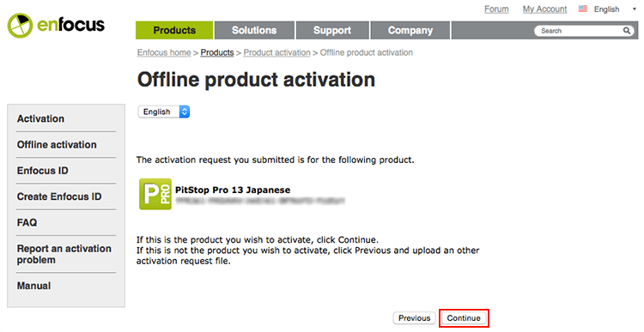Open the page language English dropdown
The width and height of the screenshot is (644, 332).
click(163, 112)
